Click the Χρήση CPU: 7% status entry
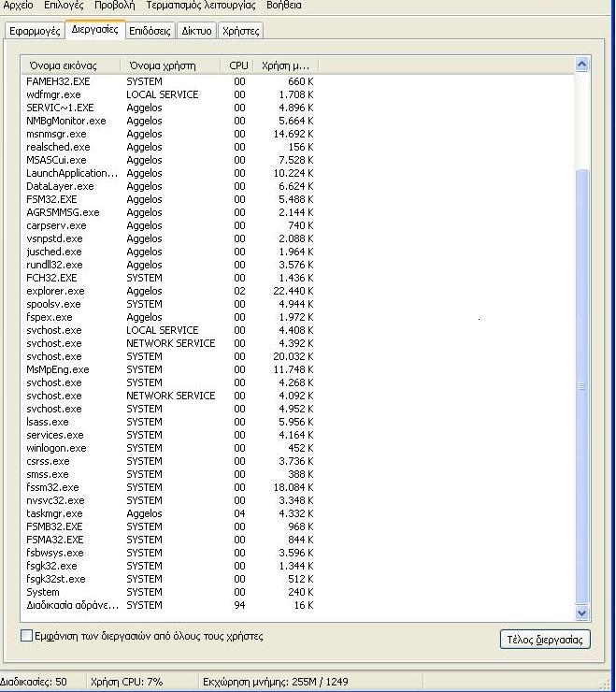 click(x=126, y=682)
